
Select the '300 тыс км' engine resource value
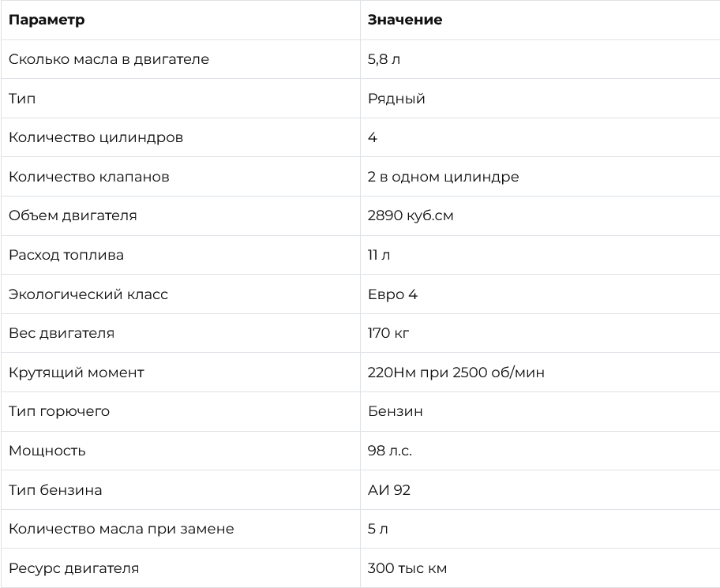click(407, 568)
